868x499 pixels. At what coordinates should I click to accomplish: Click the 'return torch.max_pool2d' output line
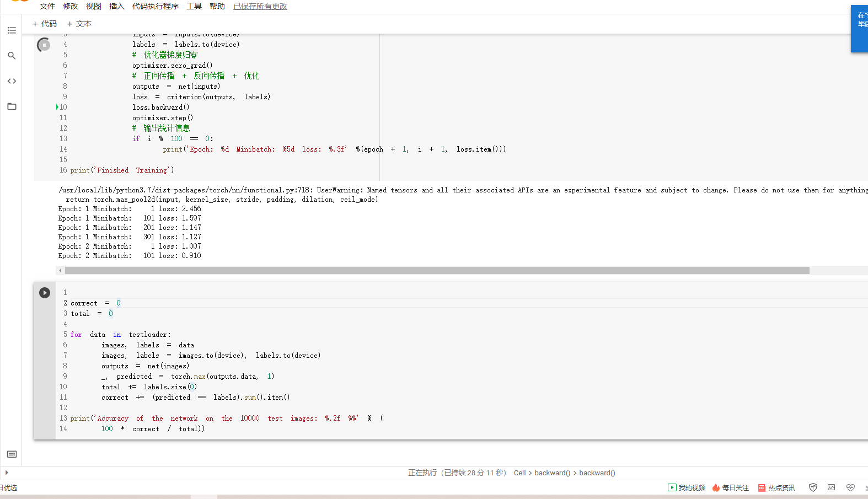pyautogui.click(x=222, y=200)
